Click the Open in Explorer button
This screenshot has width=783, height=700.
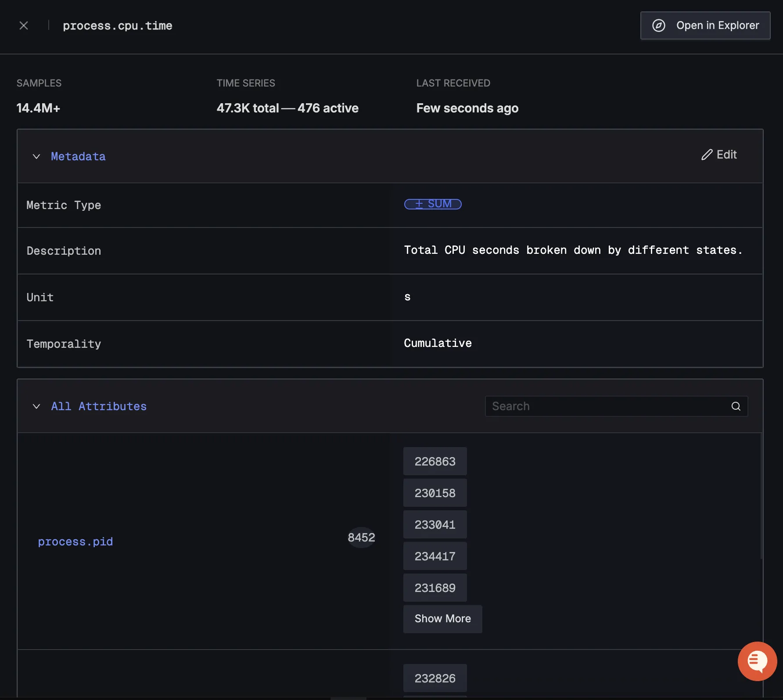(705, 25)
